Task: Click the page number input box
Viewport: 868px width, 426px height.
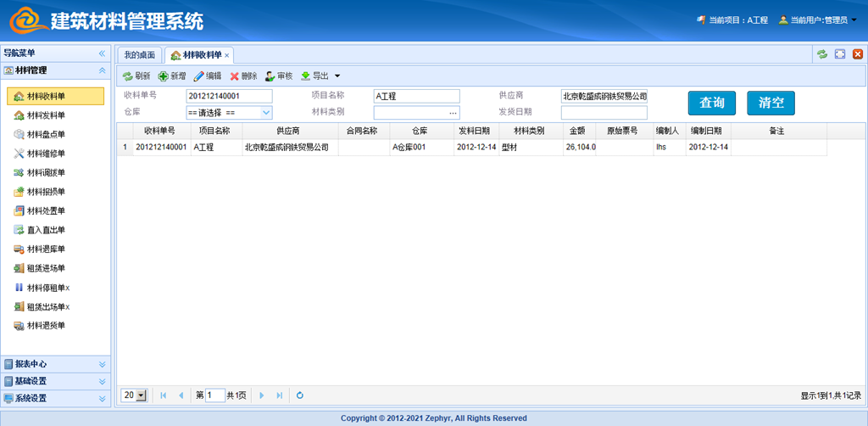Action: click(x=215, y=395)
